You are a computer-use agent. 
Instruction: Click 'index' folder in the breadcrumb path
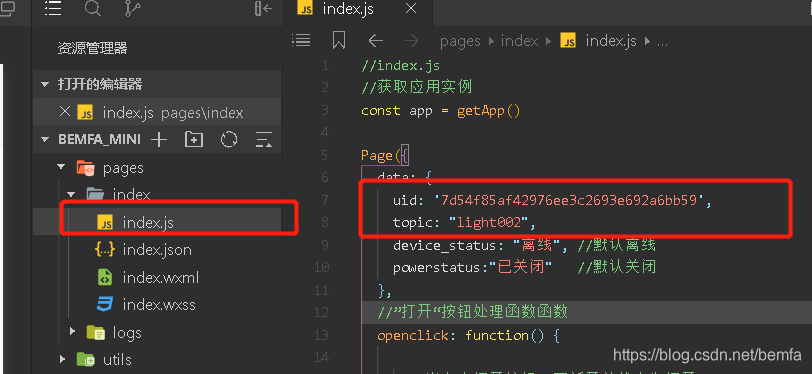(519, 41)
